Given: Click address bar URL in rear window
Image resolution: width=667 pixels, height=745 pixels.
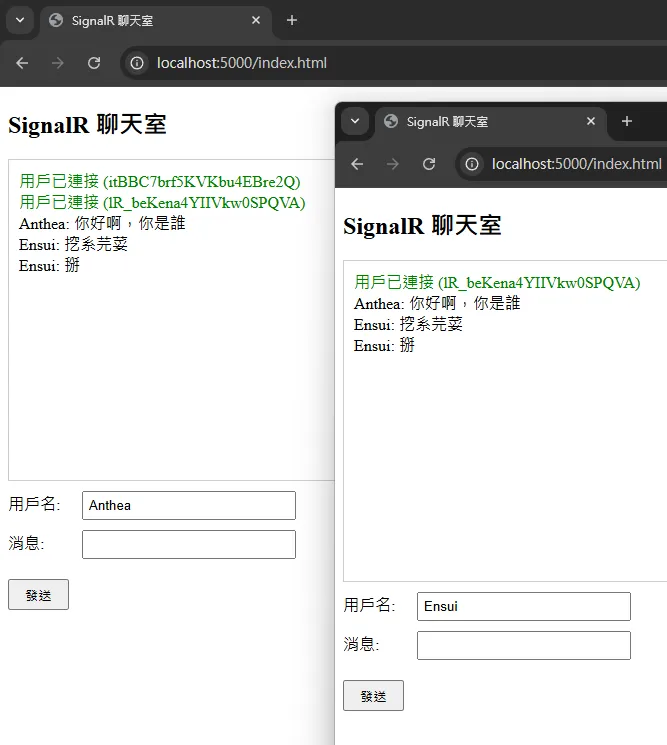Looking at the screenshot, I should (x=242, y=63).
